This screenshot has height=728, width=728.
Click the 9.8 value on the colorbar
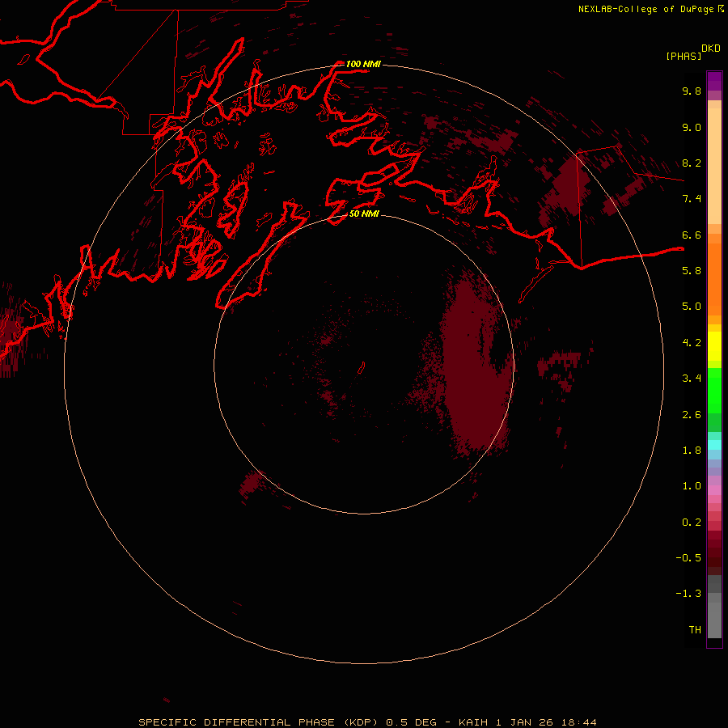tap(692, 91)
